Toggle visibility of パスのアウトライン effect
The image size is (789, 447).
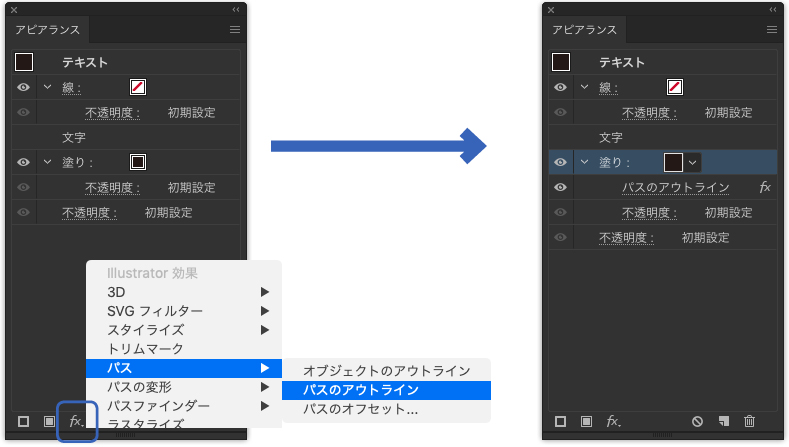(x=561, y=187)
